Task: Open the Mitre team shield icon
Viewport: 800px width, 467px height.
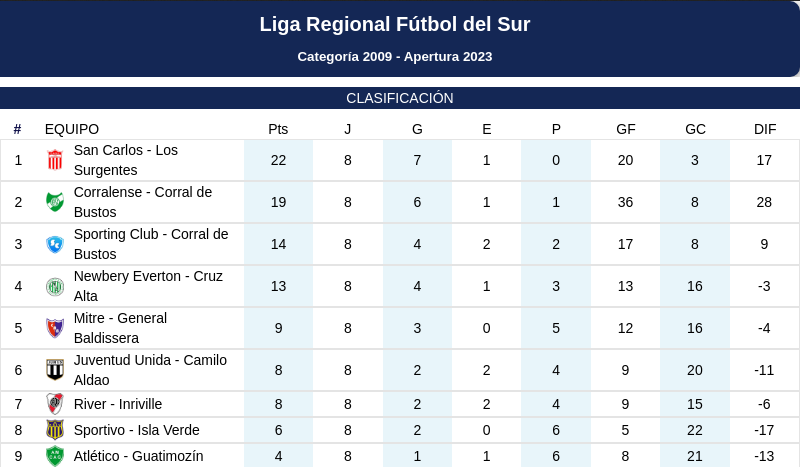Action: (55, 328)
